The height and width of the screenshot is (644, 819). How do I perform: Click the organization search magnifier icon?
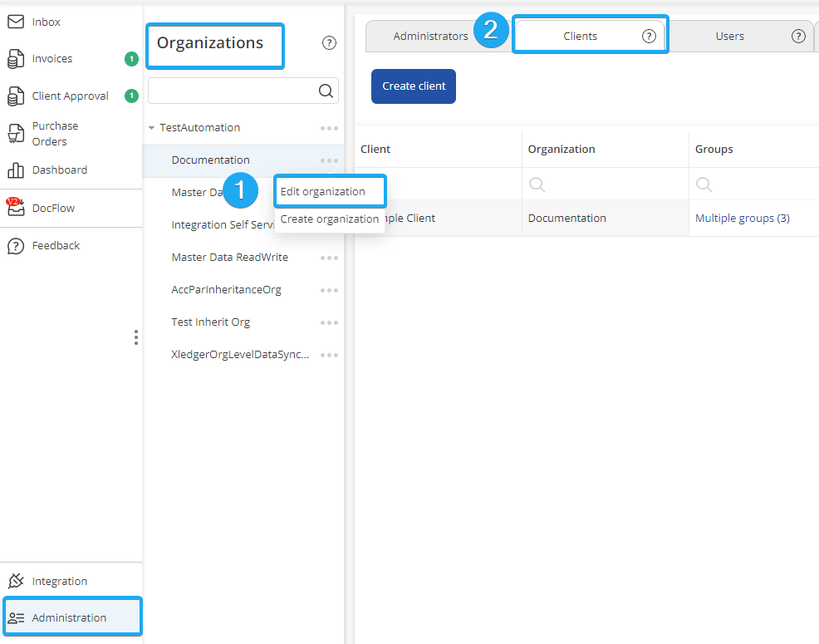pos(326,91)
